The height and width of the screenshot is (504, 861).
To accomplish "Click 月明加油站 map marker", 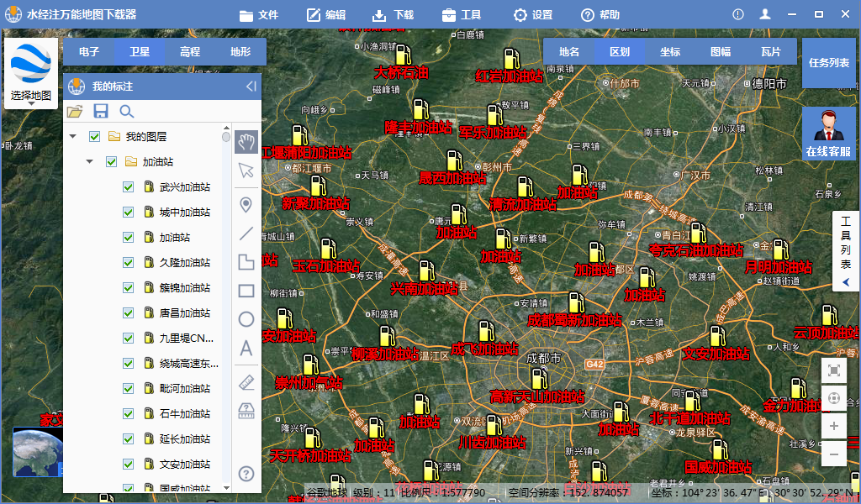I will coord(780,249).
